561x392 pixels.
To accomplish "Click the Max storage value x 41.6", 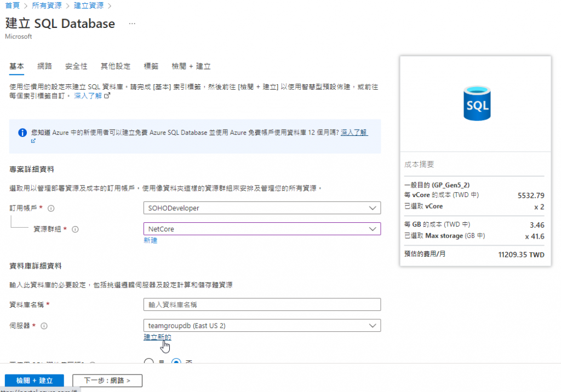I will pos(535,237).
